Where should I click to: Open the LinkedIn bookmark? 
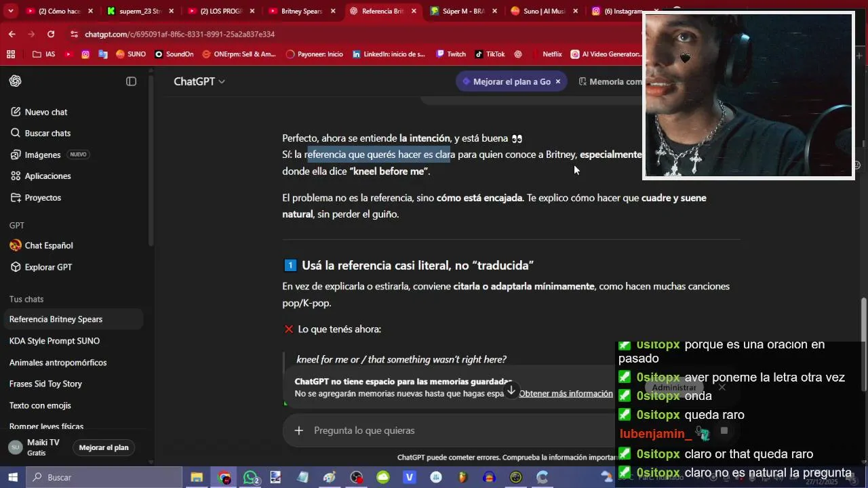[x=389, y=54]
